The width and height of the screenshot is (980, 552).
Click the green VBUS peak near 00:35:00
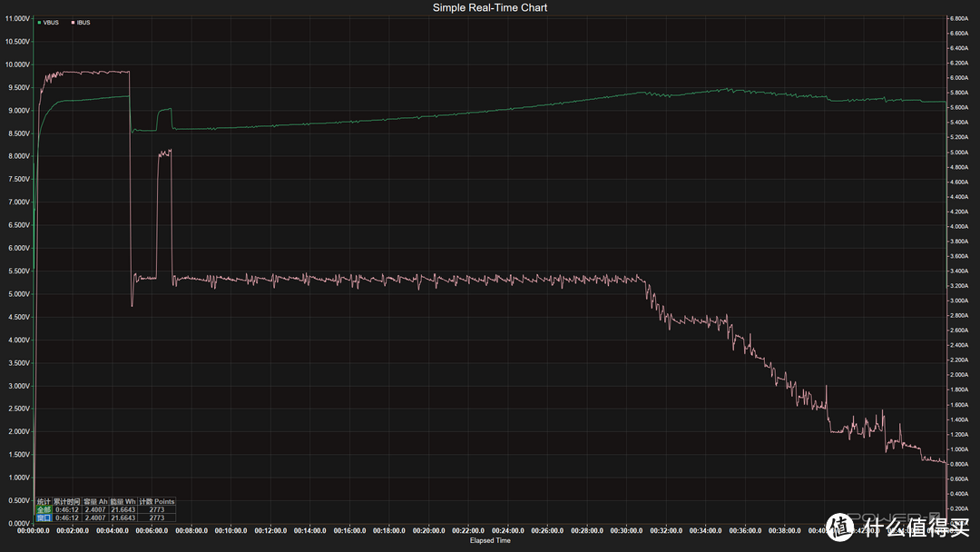[728, 89]
